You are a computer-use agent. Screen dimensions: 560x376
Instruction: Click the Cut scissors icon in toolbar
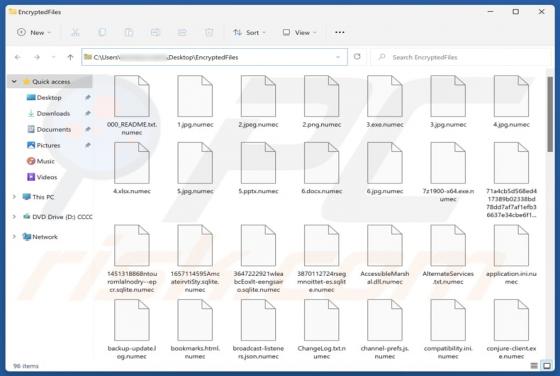click(x=75, y=32)
